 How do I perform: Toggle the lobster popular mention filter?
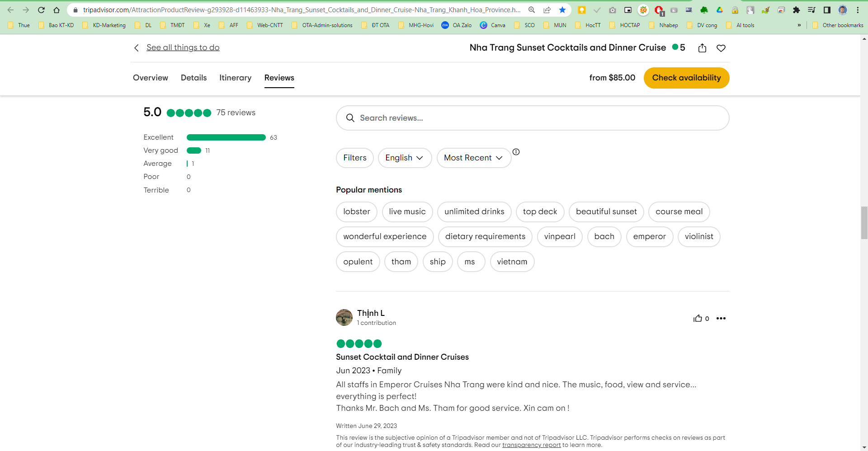point(356,211)
